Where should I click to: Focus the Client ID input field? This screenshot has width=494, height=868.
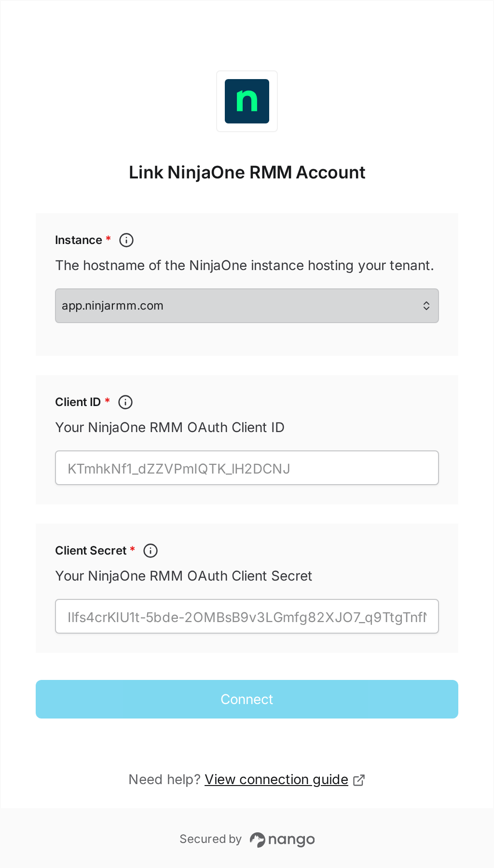pos(247,468)
